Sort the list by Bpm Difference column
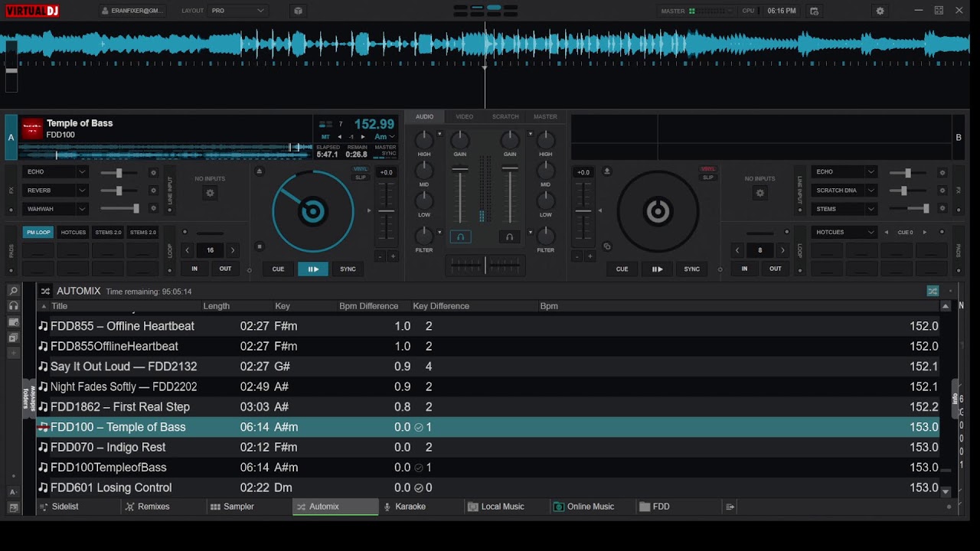The height and width of the screenshot is (551, 980). 369,306
